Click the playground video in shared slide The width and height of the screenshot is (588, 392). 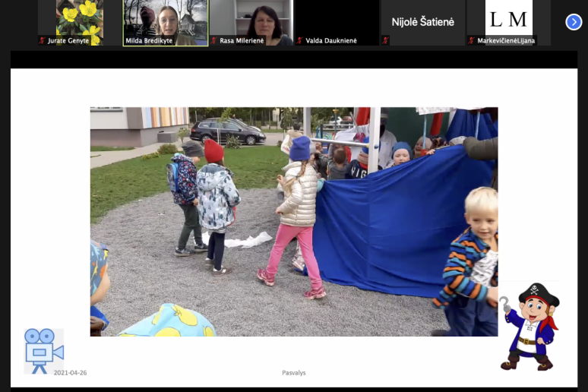click(x=294, y=222)
